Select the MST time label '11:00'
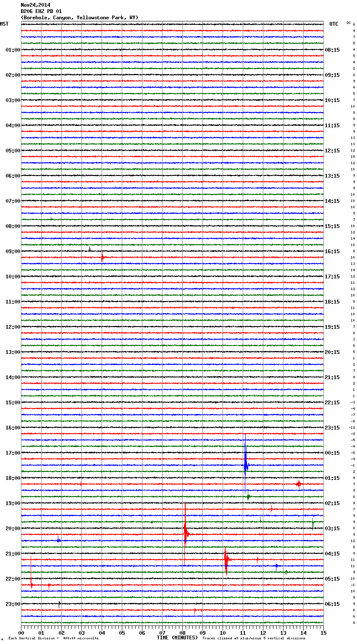357x644 pixels. click(x=13, y=302)
